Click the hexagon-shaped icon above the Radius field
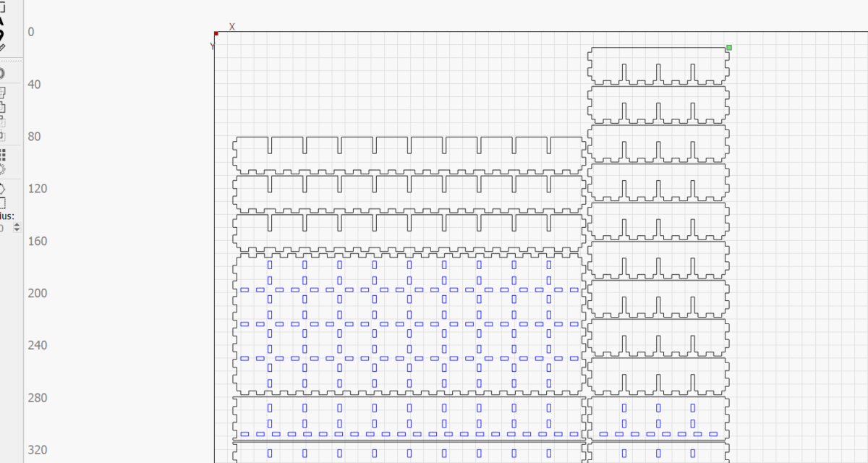 tap(1, 188)
